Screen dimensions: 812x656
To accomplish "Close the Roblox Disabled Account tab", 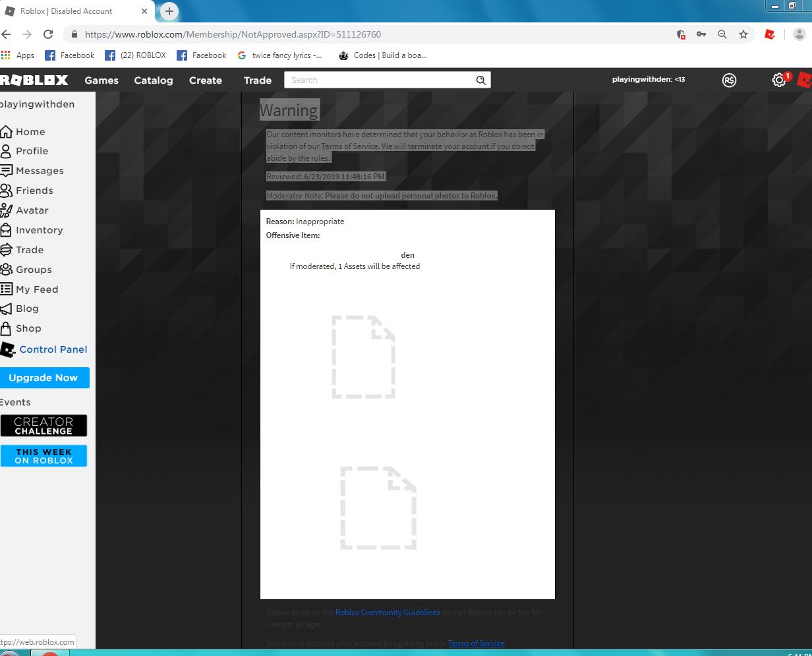I will coord(144,11).
